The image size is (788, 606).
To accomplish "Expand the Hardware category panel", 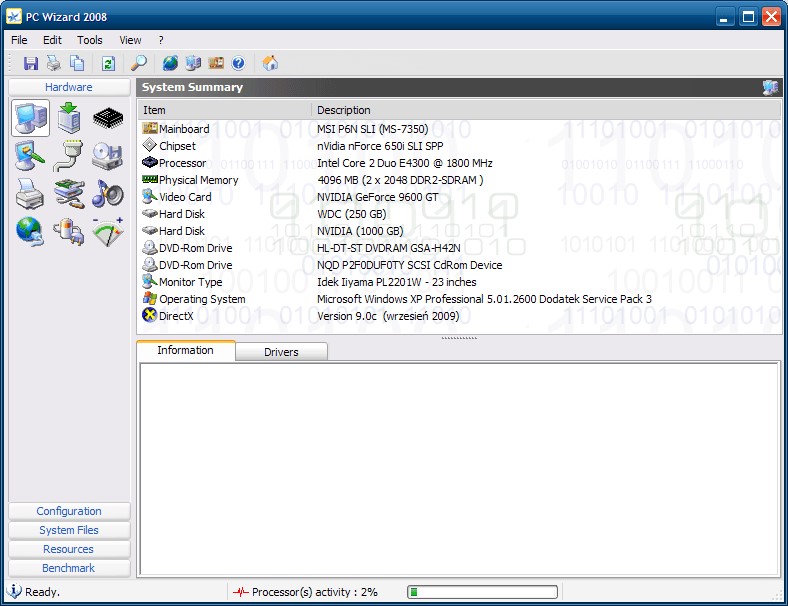I will pyautogui.click(x=69, y=87).
